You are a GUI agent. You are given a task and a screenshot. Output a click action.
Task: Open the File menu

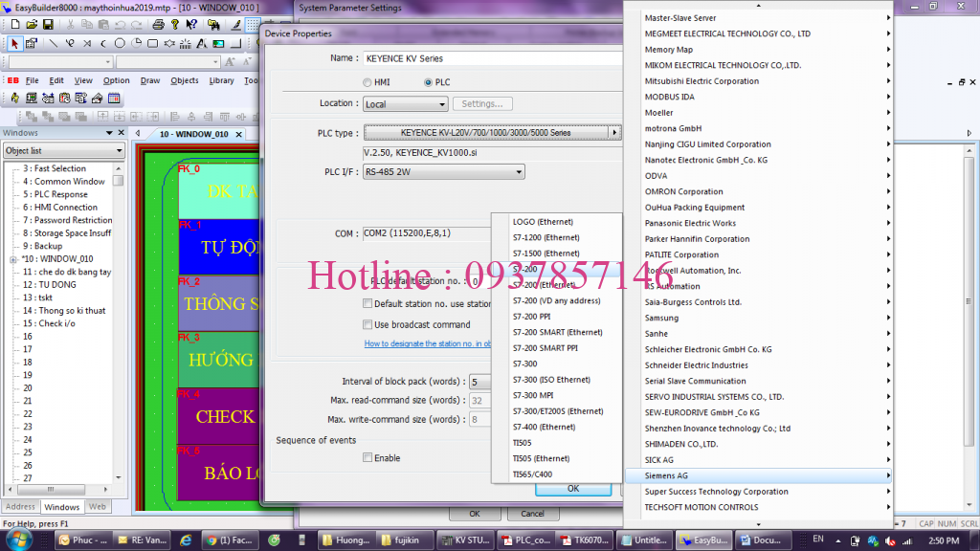click(32, 80)
